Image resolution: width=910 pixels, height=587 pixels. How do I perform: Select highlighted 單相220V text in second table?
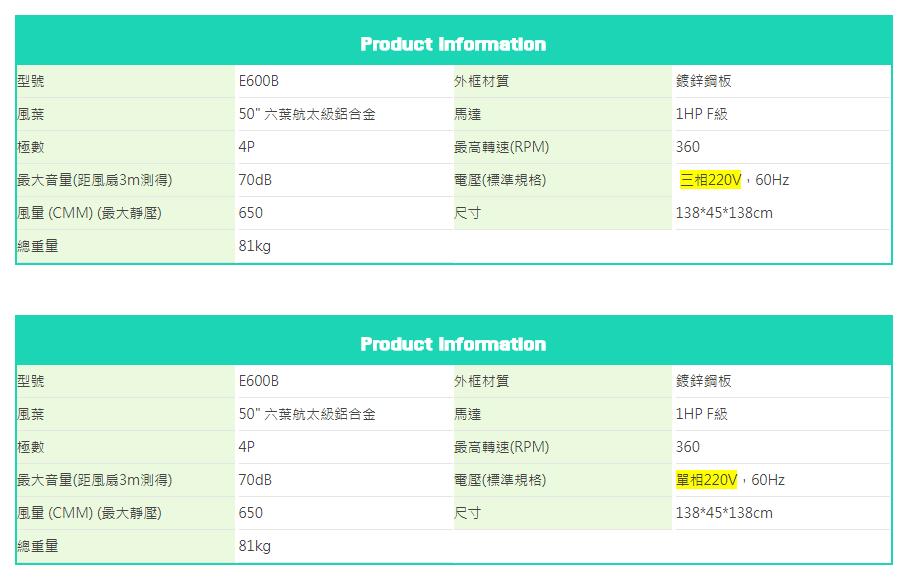click(x=706, y=480)
